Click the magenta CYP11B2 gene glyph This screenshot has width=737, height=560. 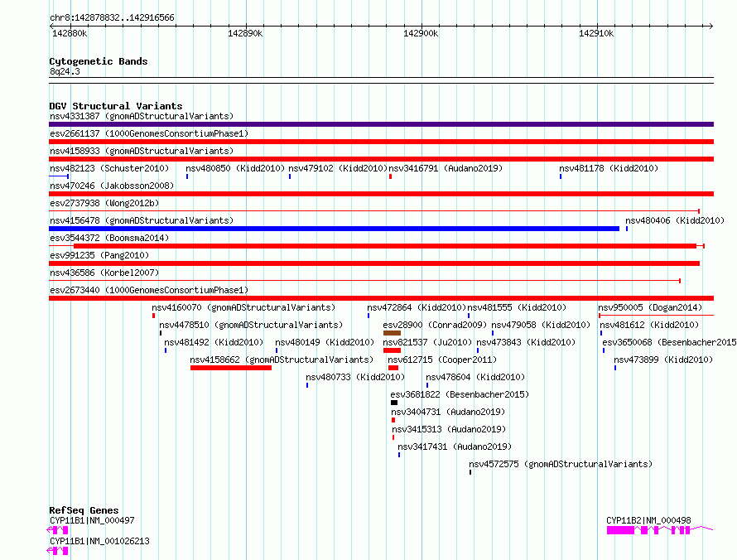point(660,530)
